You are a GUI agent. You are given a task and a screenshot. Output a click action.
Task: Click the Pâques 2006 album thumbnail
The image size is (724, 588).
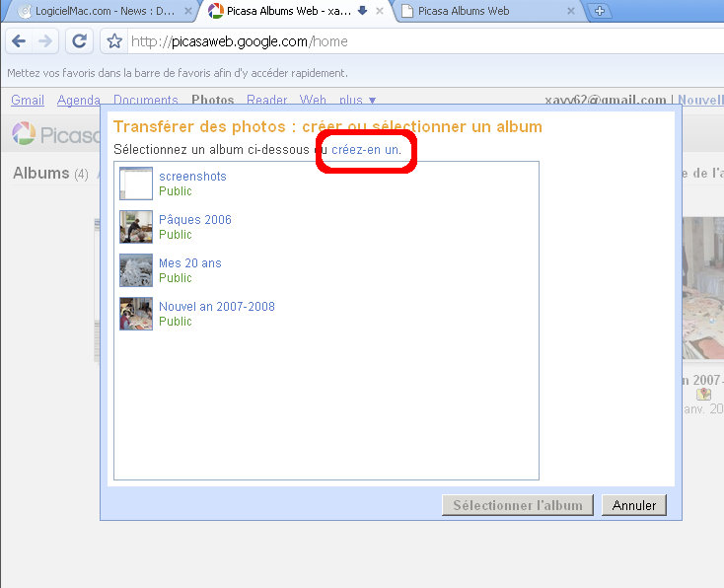(136, 227)
